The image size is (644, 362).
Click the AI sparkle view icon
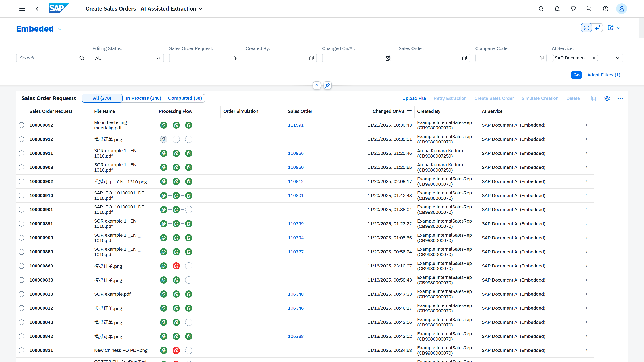(597, 28)
